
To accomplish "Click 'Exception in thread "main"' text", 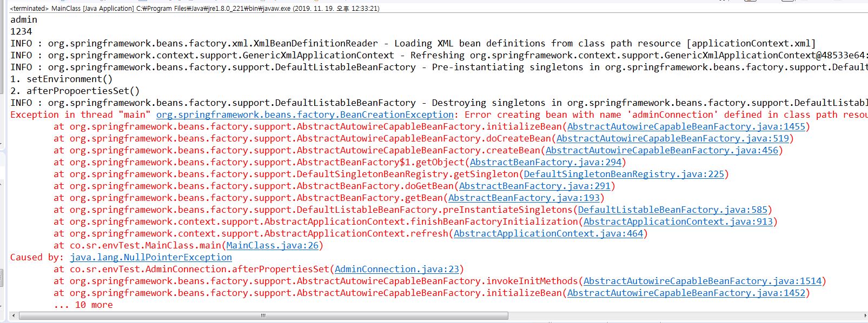I will click(x=81, y=115).
